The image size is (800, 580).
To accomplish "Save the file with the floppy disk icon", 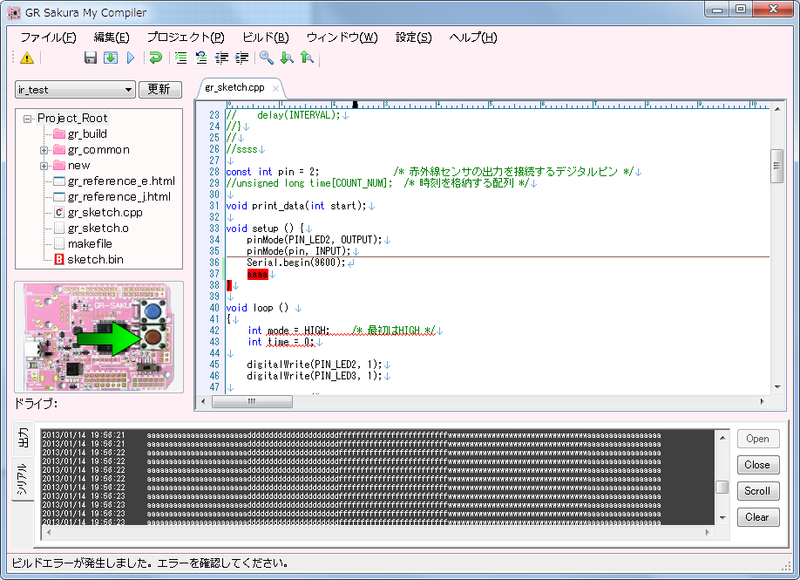I will [x=90, y=58].
